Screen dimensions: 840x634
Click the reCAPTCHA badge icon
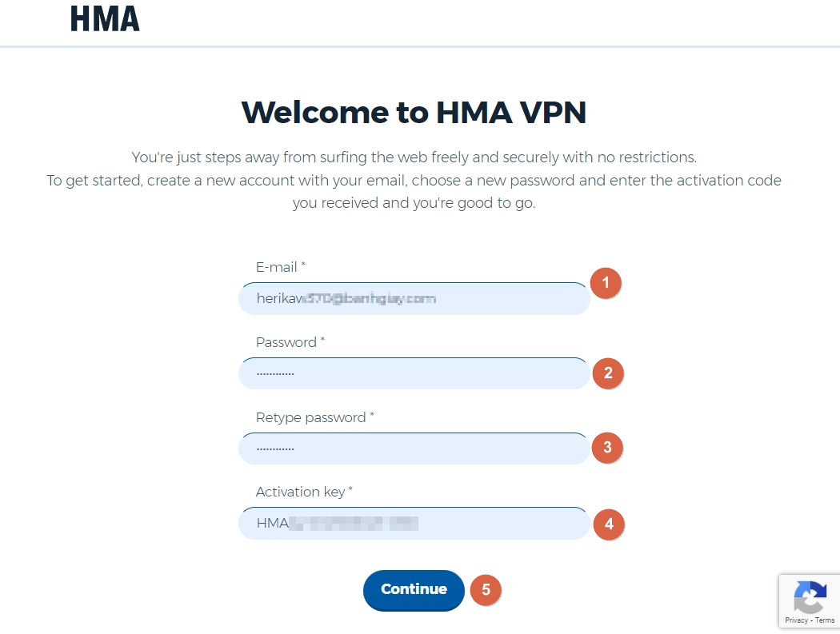[810, 596]
